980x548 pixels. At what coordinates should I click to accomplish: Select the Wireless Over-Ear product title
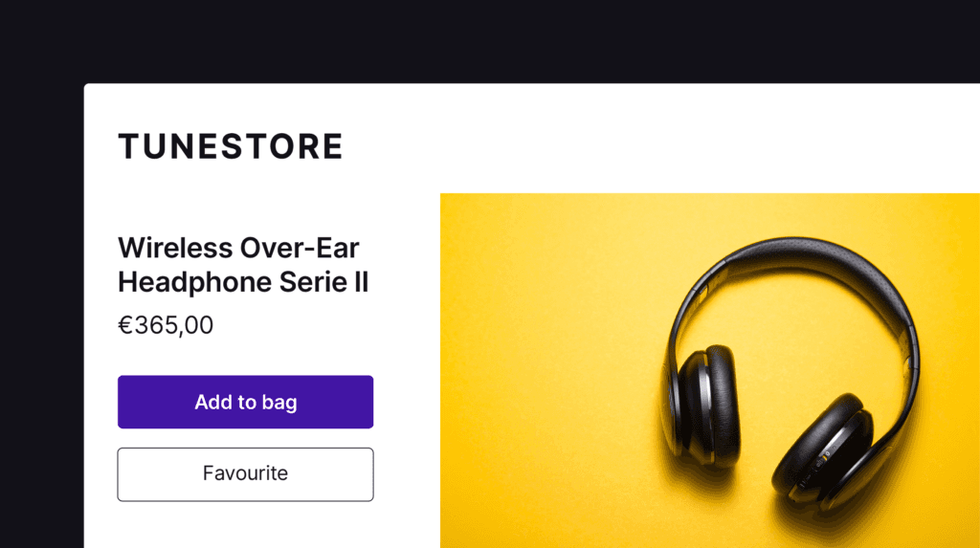coord(243,265)
